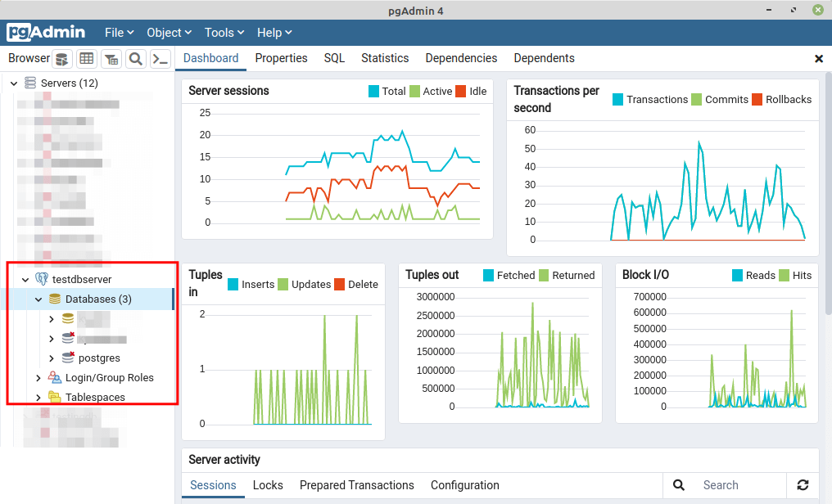Click the server activity Search field
The image size is (832, 504).
click(x=737, y=485)
